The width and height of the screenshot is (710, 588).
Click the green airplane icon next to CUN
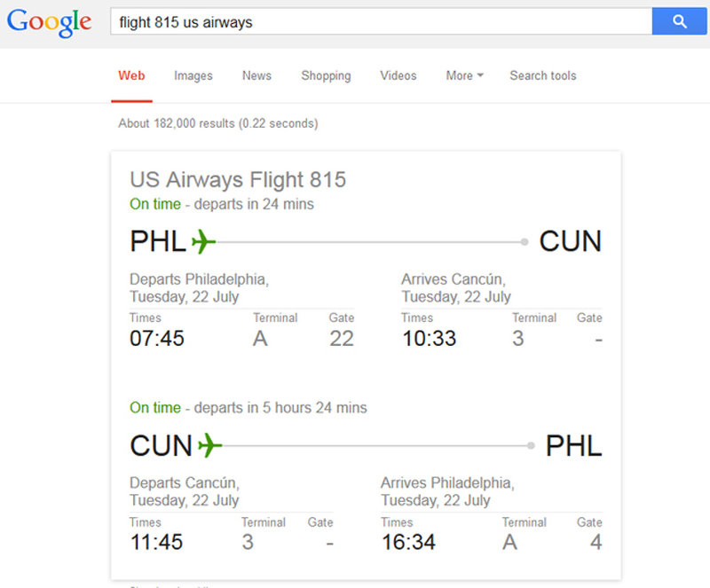coord(210,445)
